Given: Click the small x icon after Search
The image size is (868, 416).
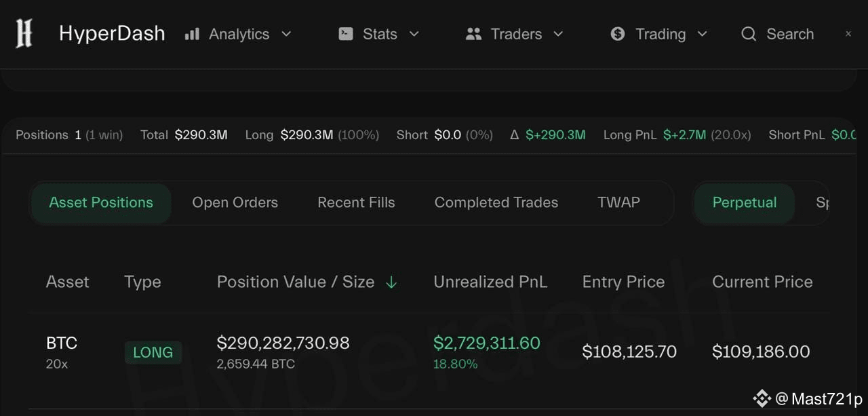Looking at the screenshot, I should click(848, 33).
